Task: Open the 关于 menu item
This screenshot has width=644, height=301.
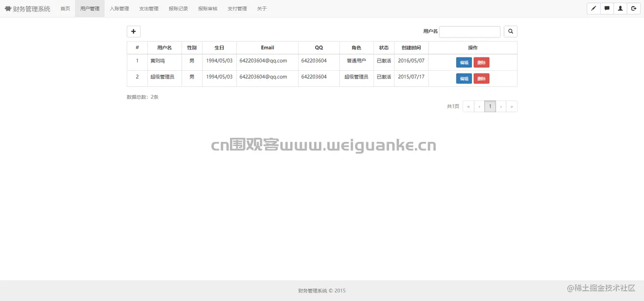Action: coord(262,9)
